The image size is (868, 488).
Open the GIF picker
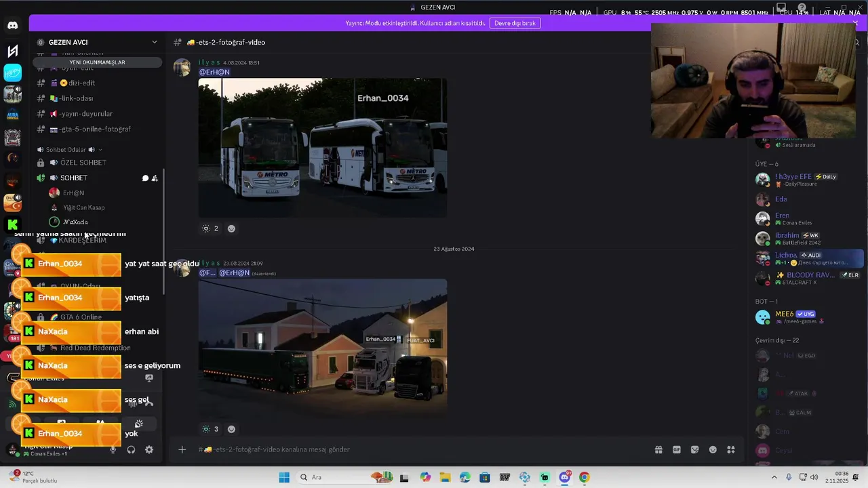[x=676, y=449]
